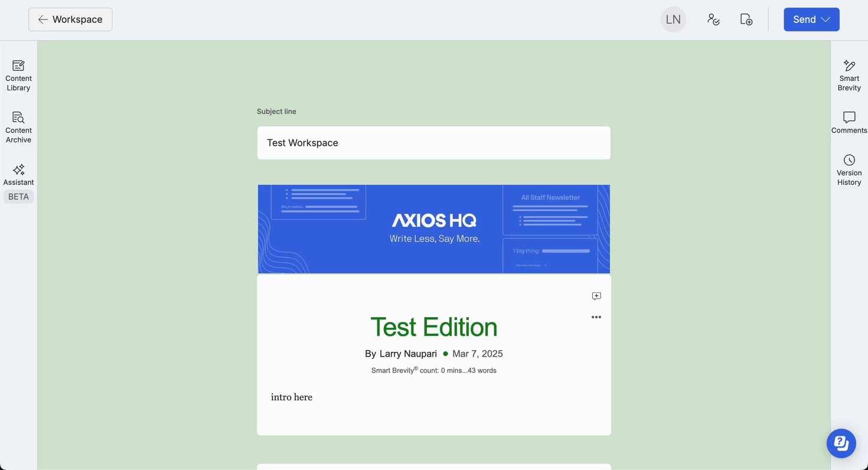Image resolution: width=868 pixels, height=470 pixels.
Task: Go back to Workspace
Action: coord(70,19)
